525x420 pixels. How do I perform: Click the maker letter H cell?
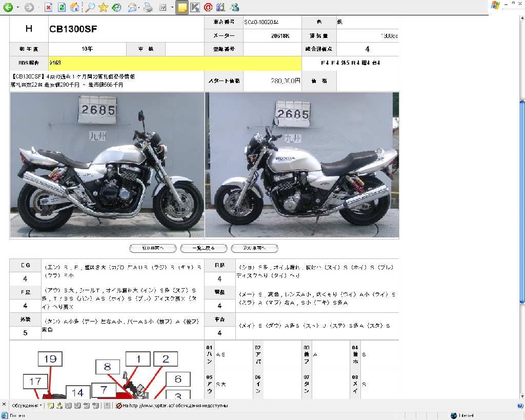(29, 29)
